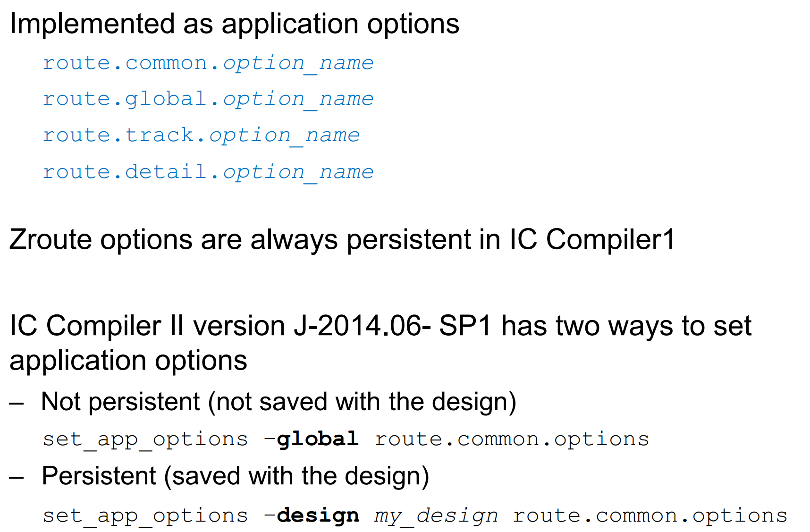Screen dimensions: 810x532
Task: Click 'route.common.options' after my_design
Action: [650, 516]
